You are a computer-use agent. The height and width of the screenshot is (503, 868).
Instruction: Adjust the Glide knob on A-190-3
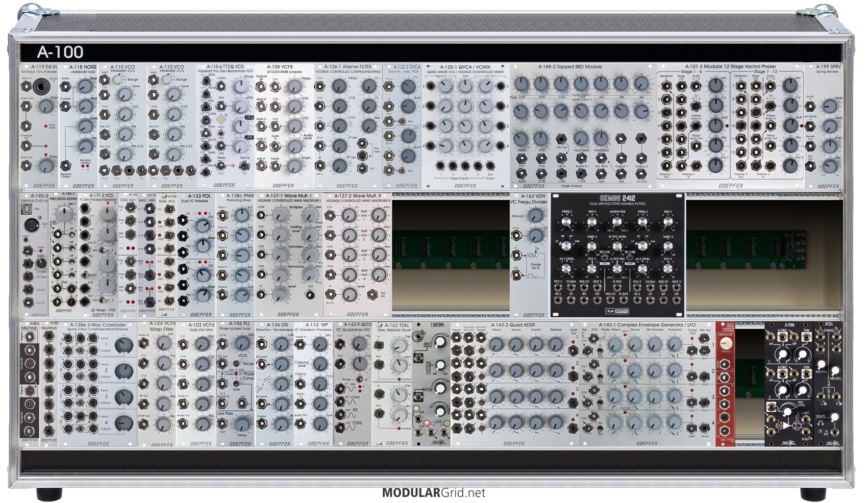pyautogui.click(x=42, y=263)
